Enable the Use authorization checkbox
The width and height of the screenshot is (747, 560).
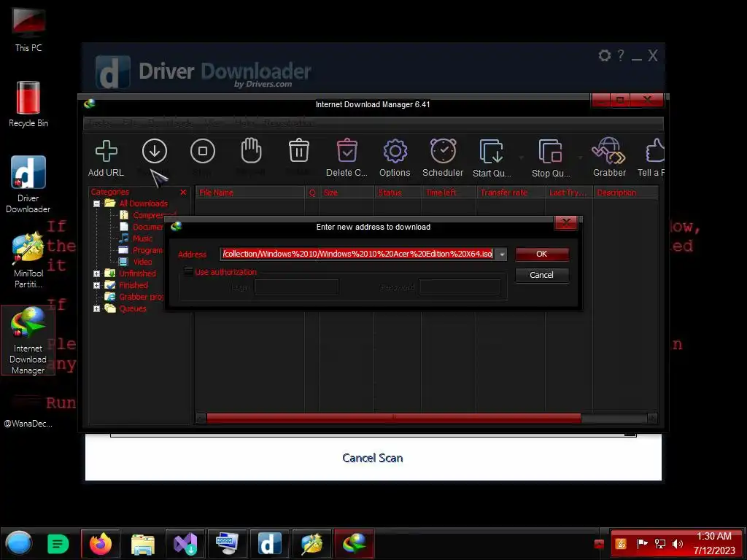(189, 272)
